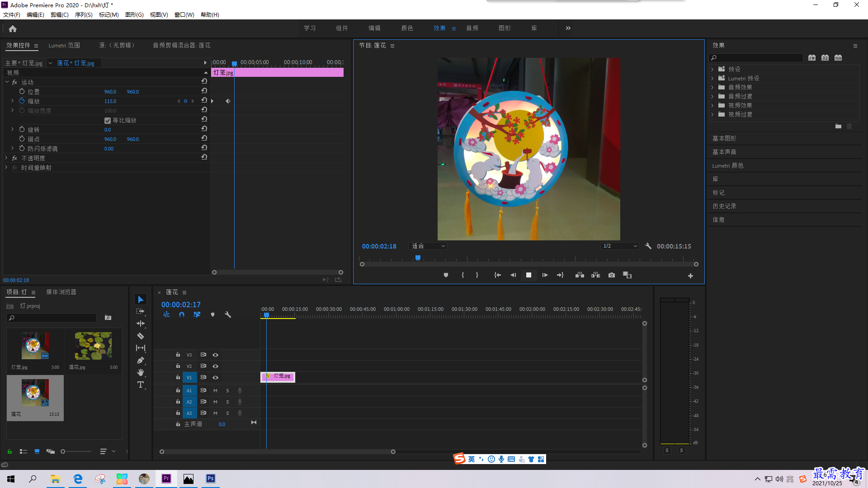Screen dimensions: 868x488
Task: Click new custom bin in Effects panel
Action: coord(838,127)
